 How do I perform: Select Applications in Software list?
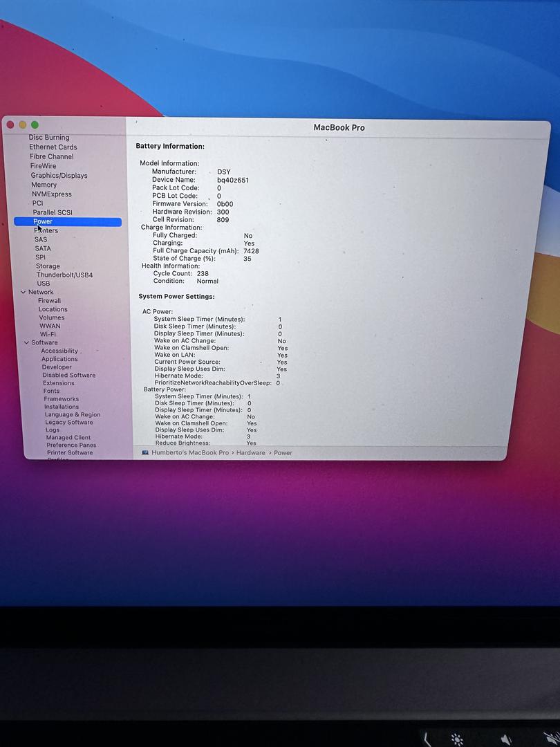point(59,359)
